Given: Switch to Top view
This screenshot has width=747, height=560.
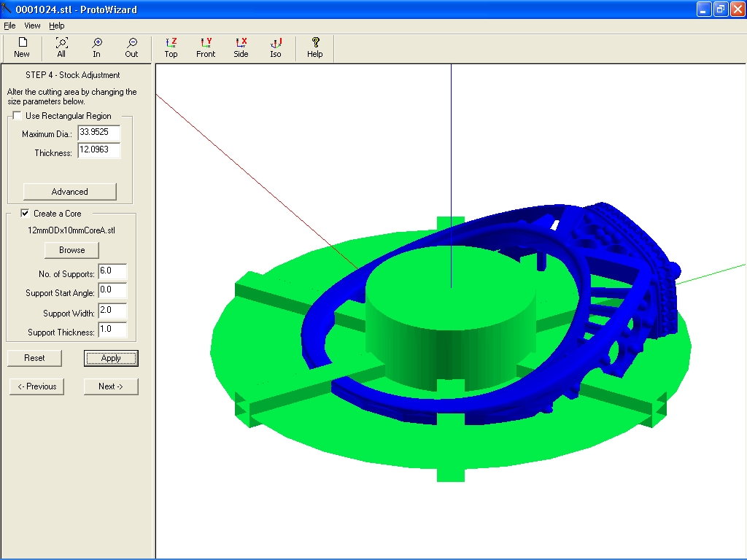Looking at the screenshot, I should click(171, 47).
